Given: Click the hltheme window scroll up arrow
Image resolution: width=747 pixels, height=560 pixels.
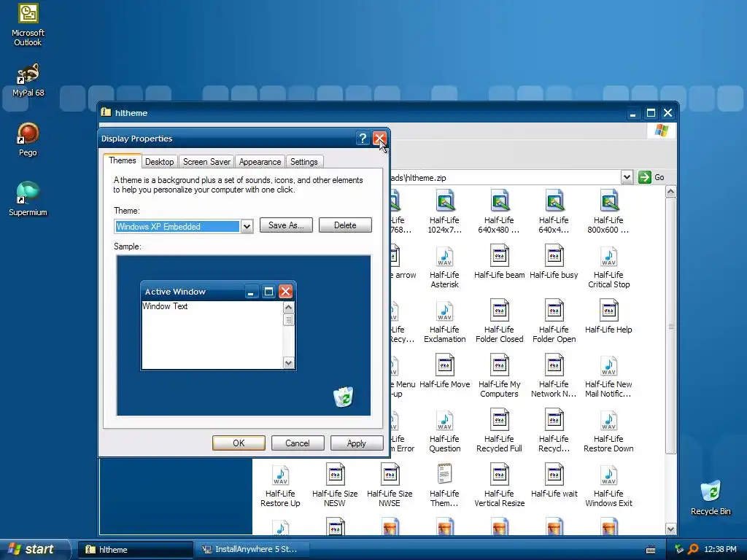Looking at the screenshot, I should [671, 192].
